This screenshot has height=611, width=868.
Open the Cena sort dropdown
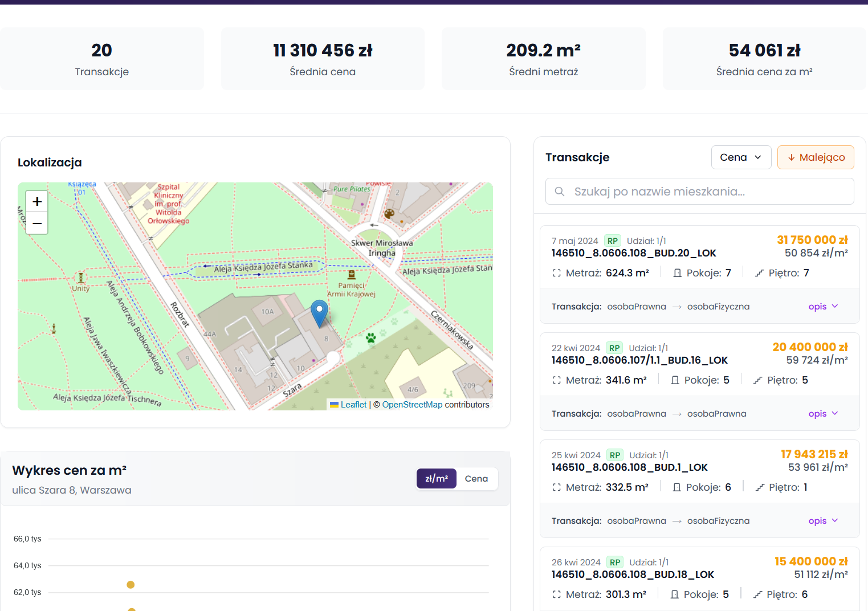point(741,157)
